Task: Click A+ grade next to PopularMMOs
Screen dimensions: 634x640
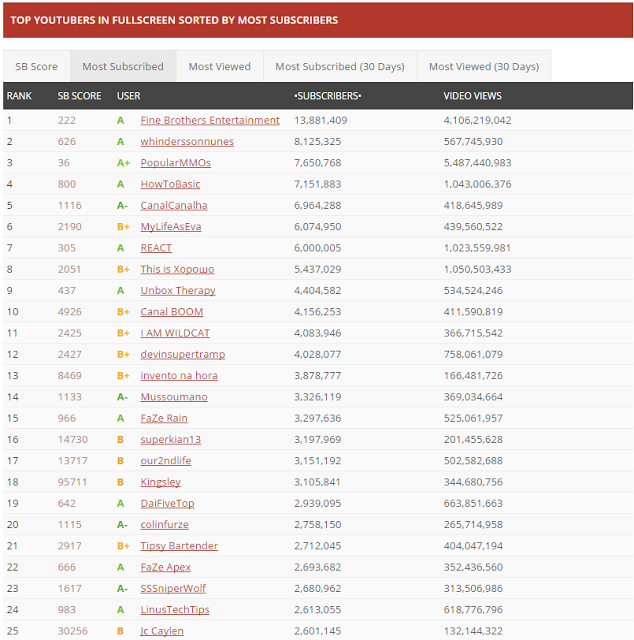Action: pyautogui.click(x=123, y=163)
